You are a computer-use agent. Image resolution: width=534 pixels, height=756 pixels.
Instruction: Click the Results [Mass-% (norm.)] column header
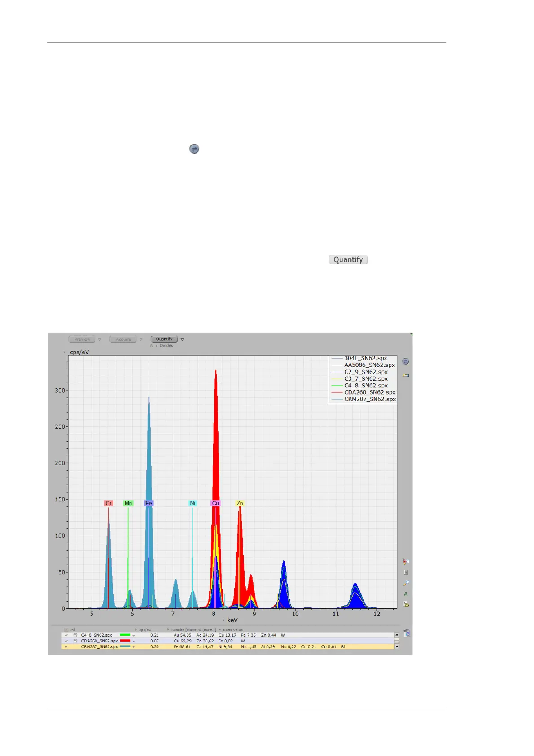pyautogui.click(x=193, y=630)
